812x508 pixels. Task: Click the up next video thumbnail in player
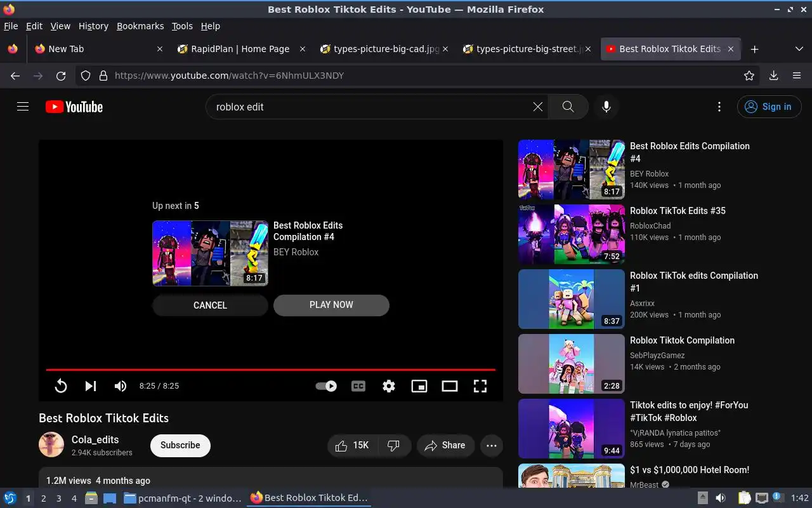coord(210,253)
